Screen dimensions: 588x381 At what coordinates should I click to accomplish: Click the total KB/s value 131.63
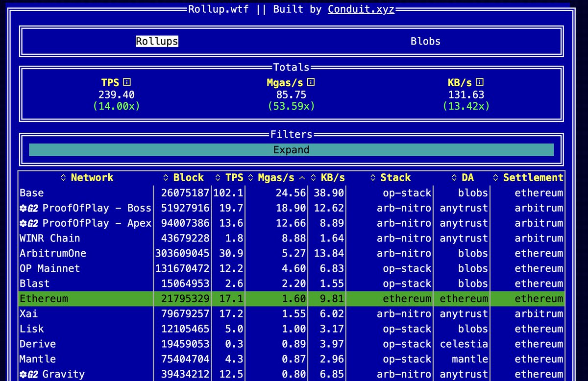click(x=466, y=95)
